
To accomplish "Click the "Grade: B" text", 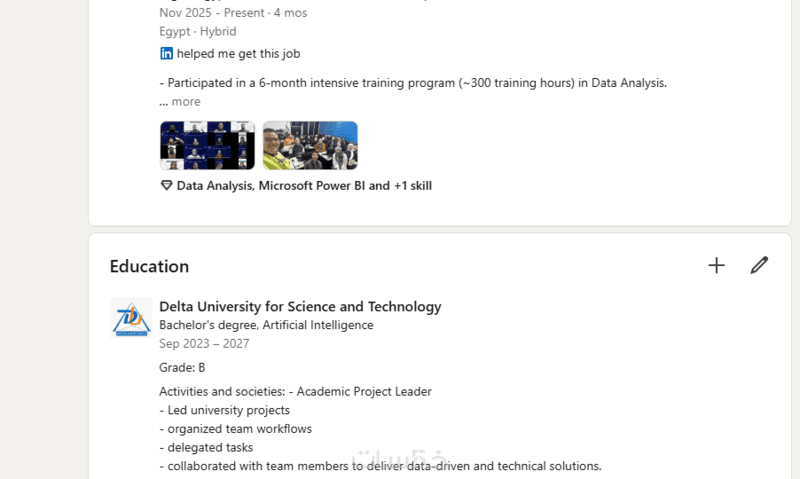I will 182,368.
